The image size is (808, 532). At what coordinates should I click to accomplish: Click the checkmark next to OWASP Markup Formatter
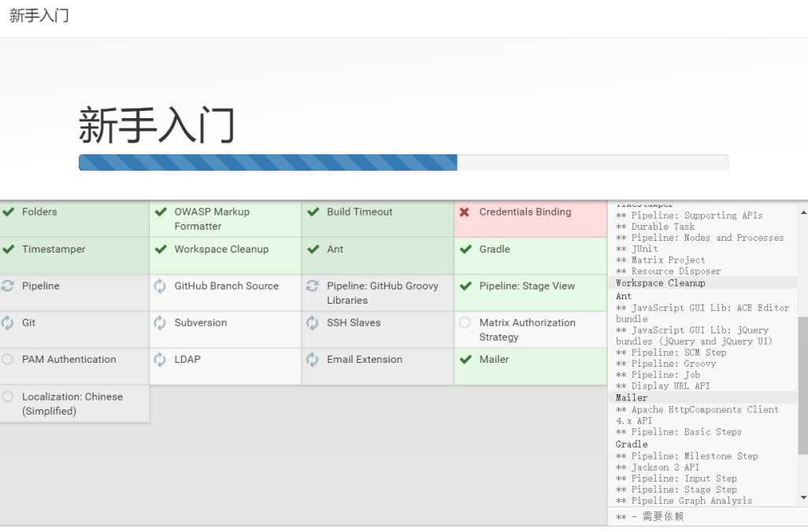[161, 212]
